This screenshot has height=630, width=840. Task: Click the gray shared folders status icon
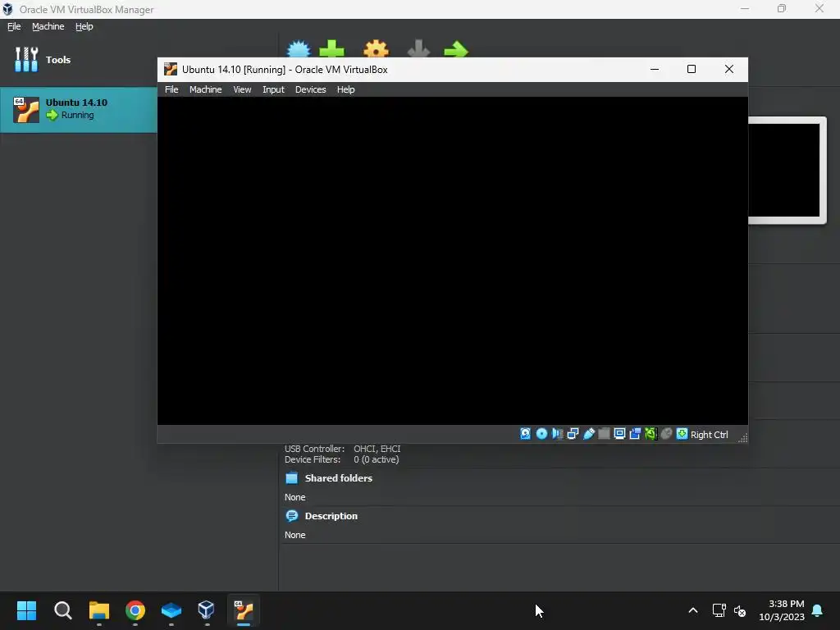click(604, 434)
